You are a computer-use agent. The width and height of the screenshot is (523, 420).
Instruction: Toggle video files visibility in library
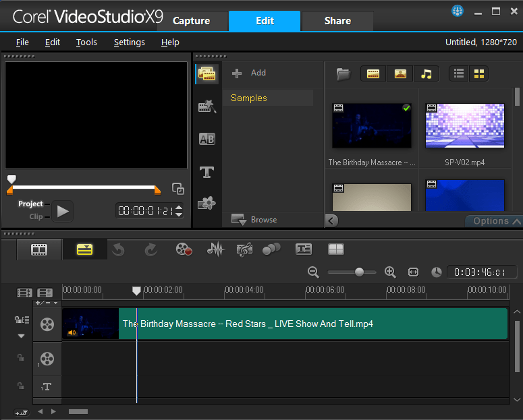click(373, 73)
